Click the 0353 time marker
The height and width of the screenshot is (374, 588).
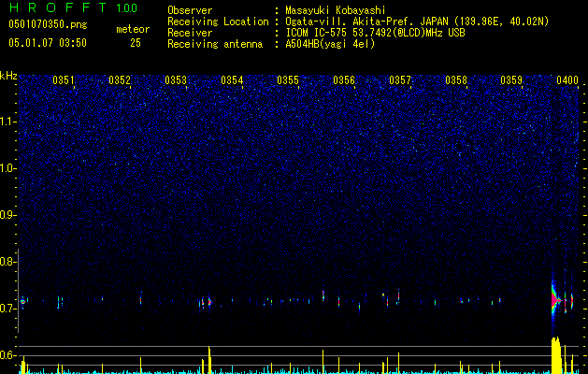pos(176,80)
